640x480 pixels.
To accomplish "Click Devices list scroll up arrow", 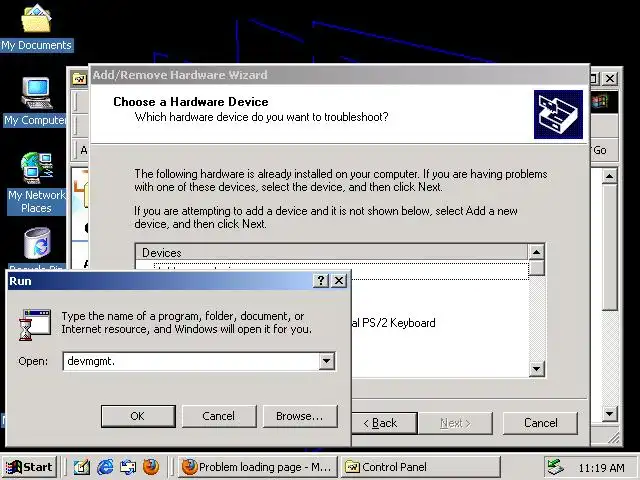I will coord(536,253).
